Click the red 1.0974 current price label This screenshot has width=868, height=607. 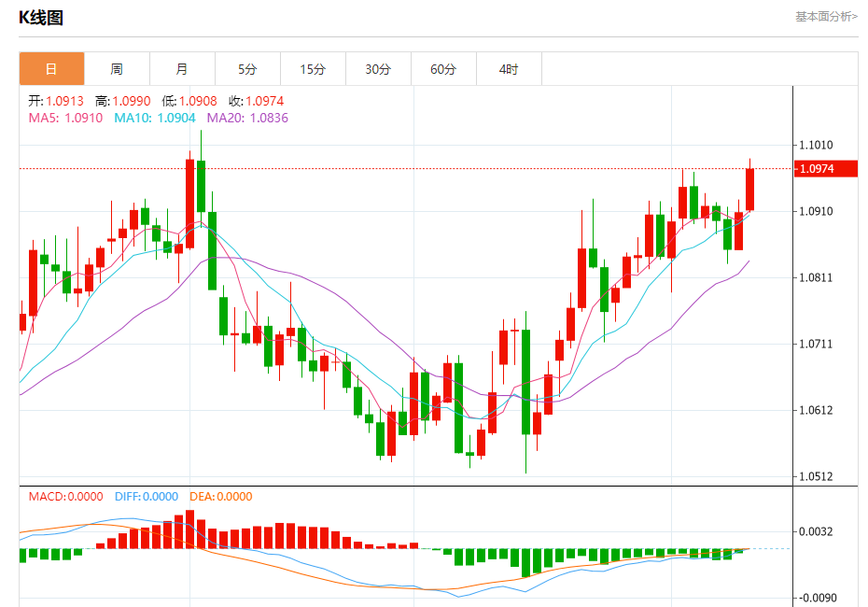point(826,169)
